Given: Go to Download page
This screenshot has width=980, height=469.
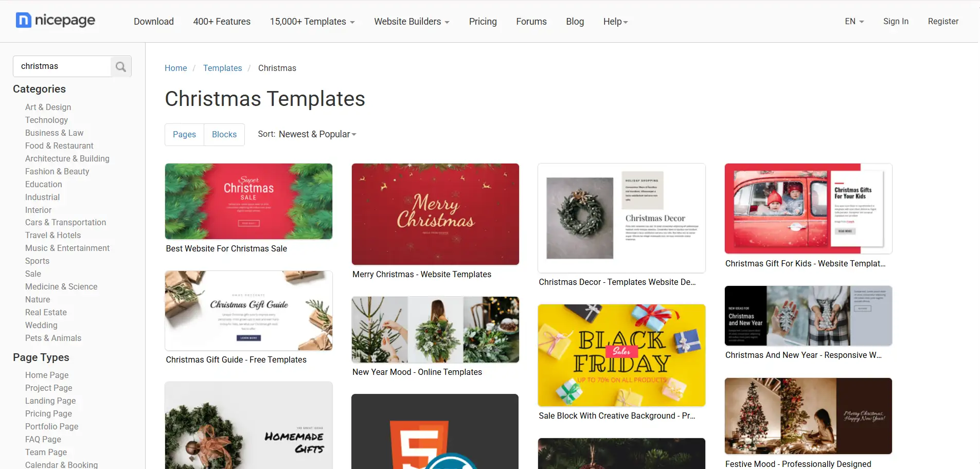Looking at the screenshot, I should (154, 22).
